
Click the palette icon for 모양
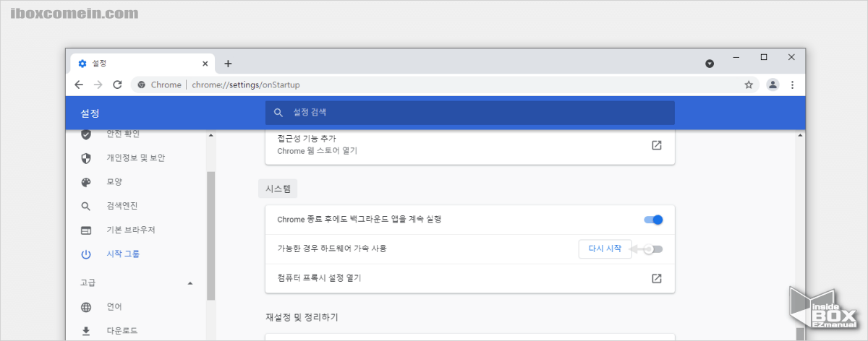coord(86,182)
